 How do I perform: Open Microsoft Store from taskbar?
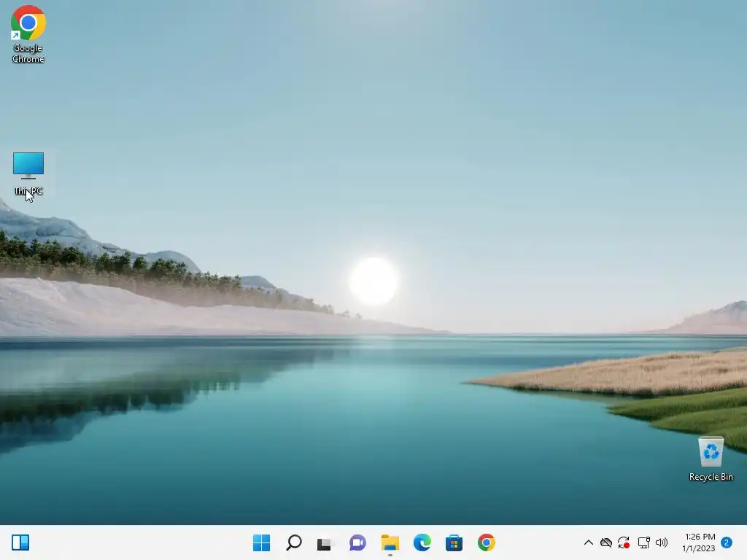pos(454,542)
